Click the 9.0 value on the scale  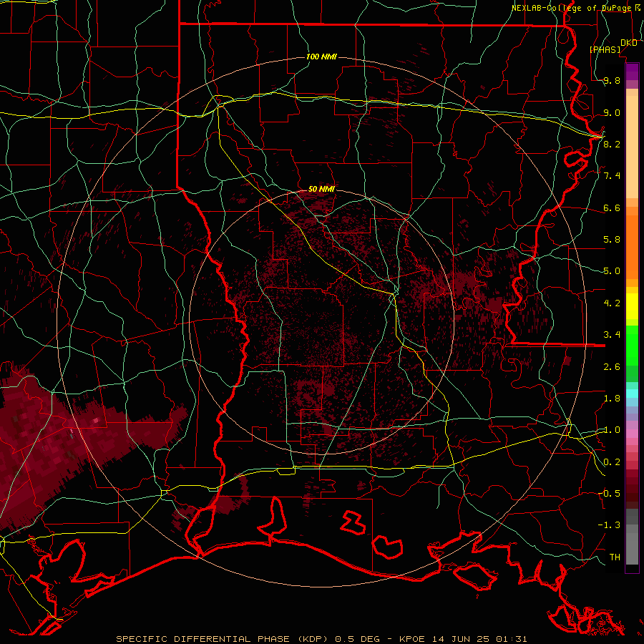pyautogui.click(x=612, y=112)
